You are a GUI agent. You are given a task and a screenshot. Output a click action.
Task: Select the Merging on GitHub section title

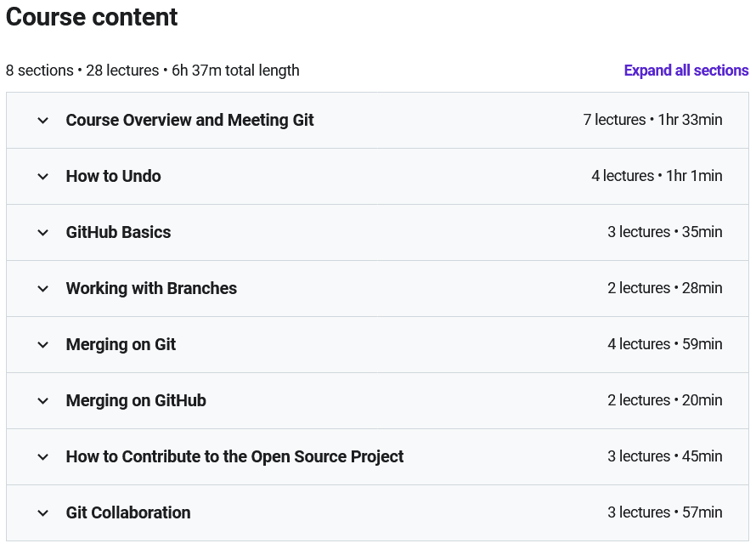136,400
